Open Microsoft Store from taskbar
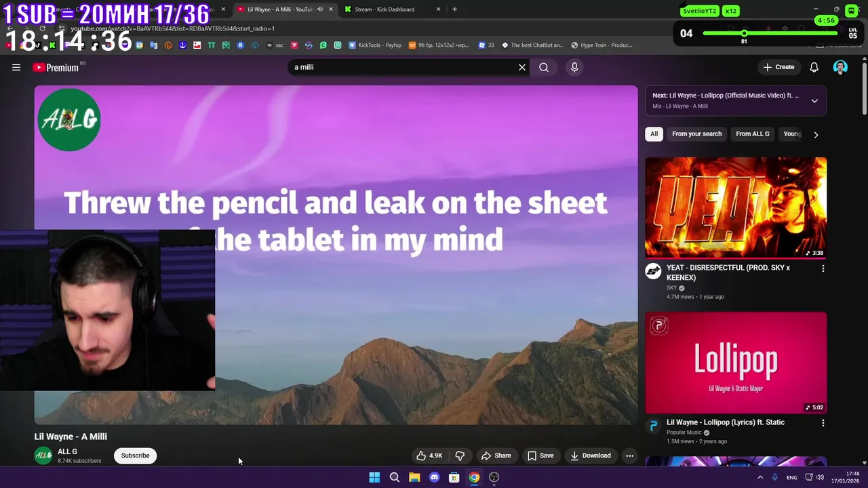This screenshot has width=868, height=488. pos(454,477)
